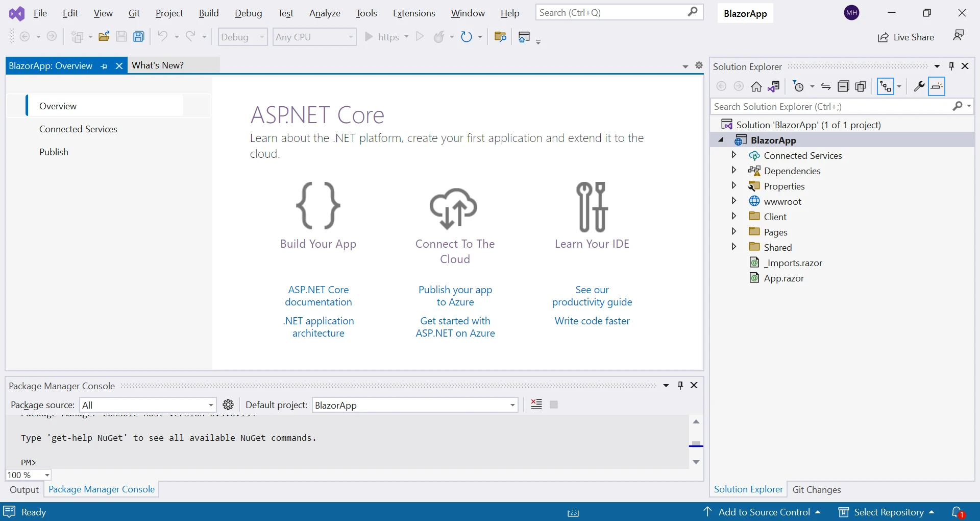The height and width of the screenshot is (521, 980).
Task: Click the Hot Reload flame icon
Action: tap(439, 37)
